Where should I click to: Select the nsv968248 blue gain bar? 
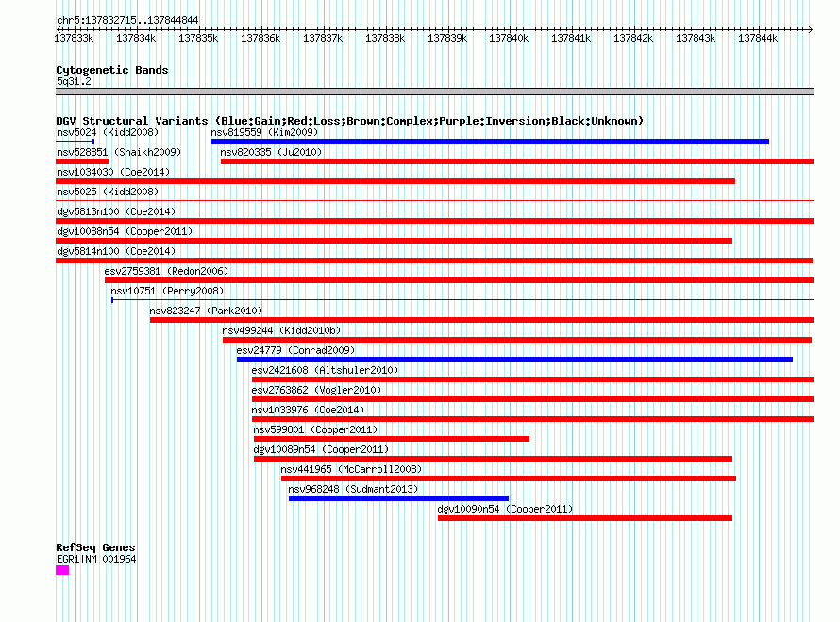[x=398, y=498]
